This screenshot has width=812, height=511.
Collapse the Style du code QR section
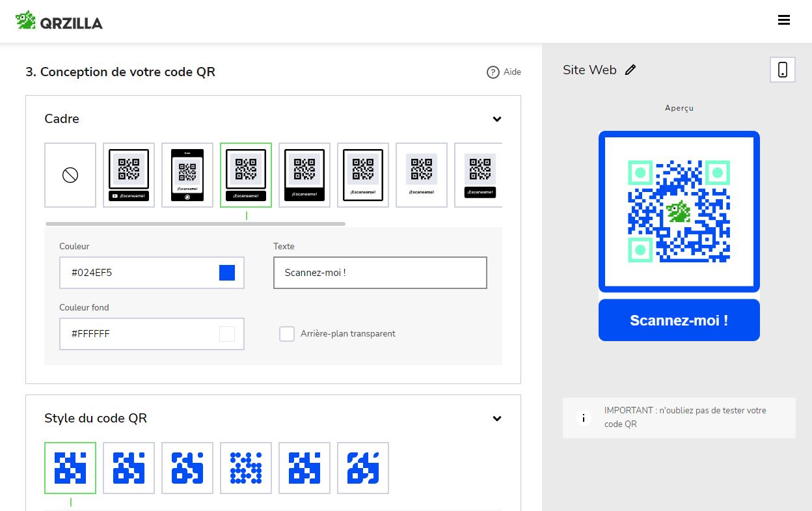point(497,419)
